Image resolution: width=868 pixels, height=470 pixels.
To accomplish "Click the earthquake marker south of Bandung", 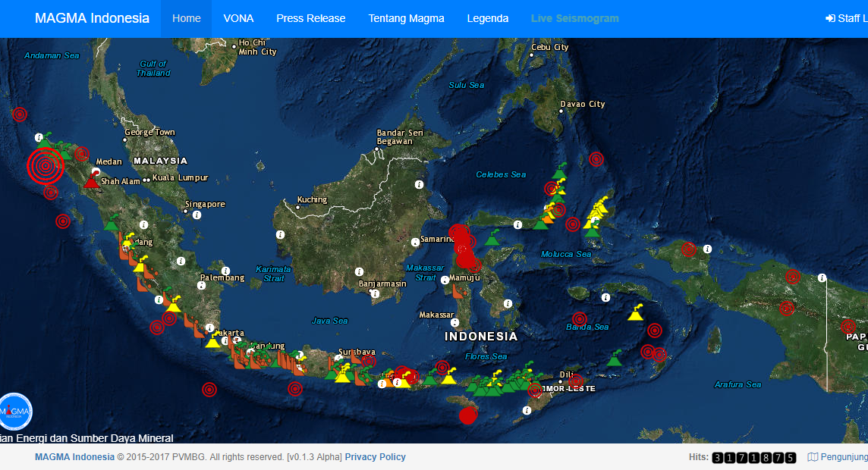I will point(295,389).
